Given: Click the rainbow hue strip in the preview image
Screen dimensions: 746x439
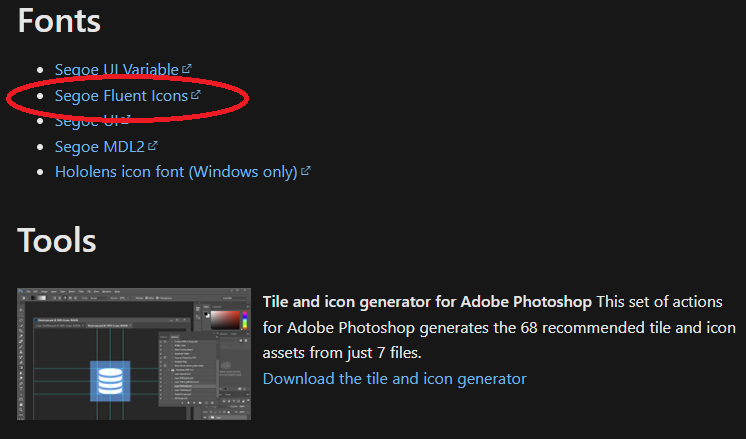Looking at the screenshot, I should [x=245, y=320].
